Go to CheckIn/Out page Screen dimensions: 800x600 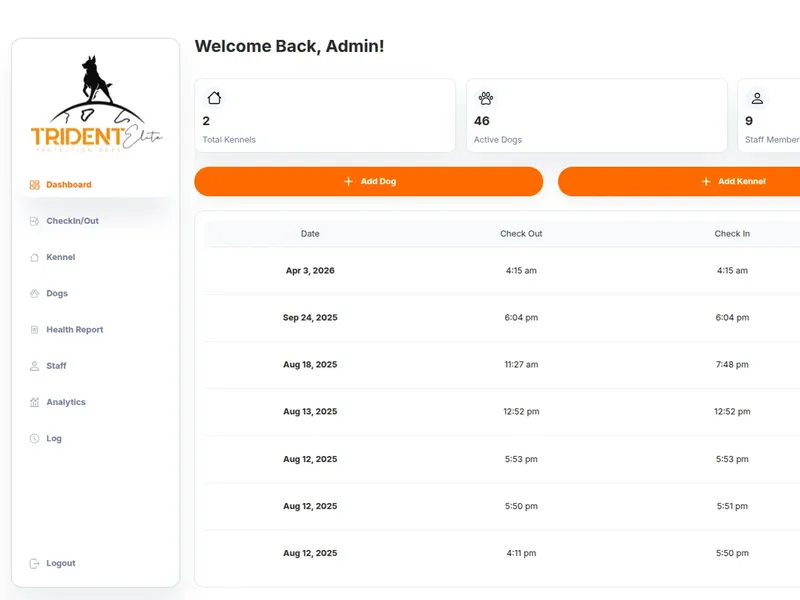[72, 221]
